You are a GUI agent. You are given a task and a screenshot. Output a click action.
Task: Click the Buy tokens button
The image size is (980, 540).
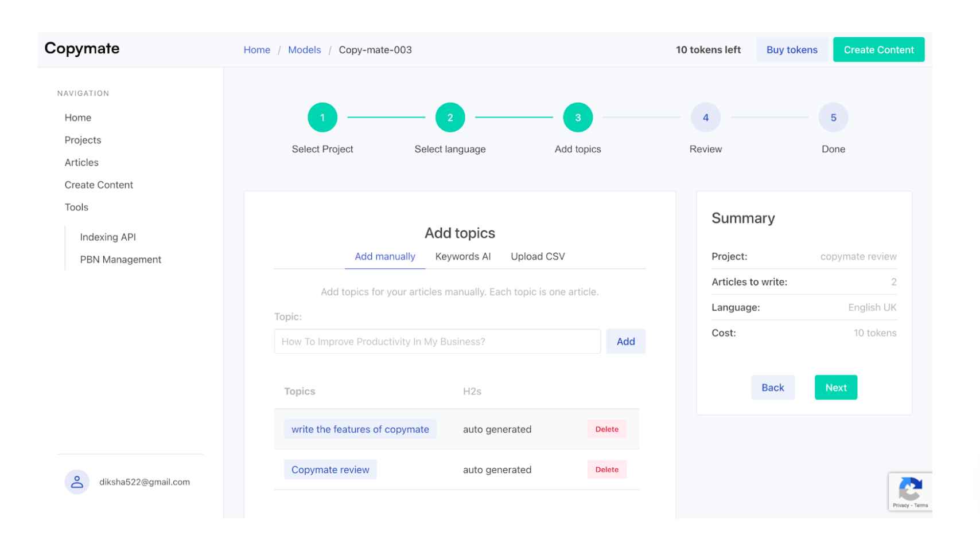(x=792, y=50)
